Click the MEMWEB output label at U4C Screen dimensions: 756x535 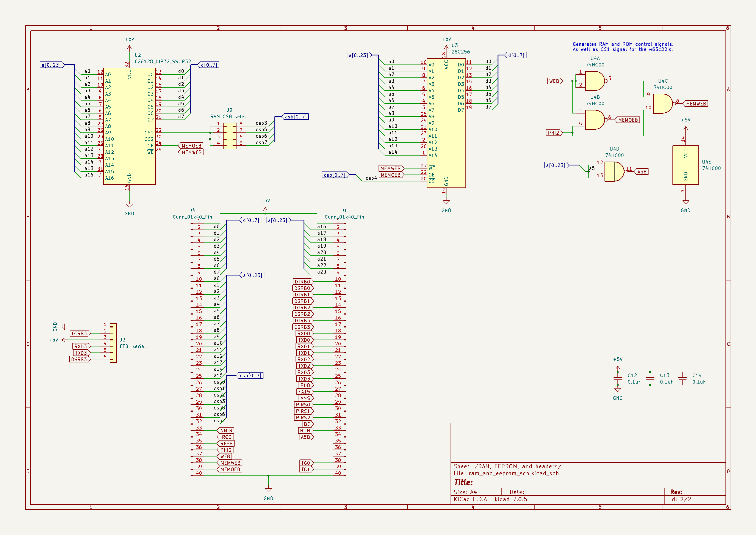[x=696, y=104]
